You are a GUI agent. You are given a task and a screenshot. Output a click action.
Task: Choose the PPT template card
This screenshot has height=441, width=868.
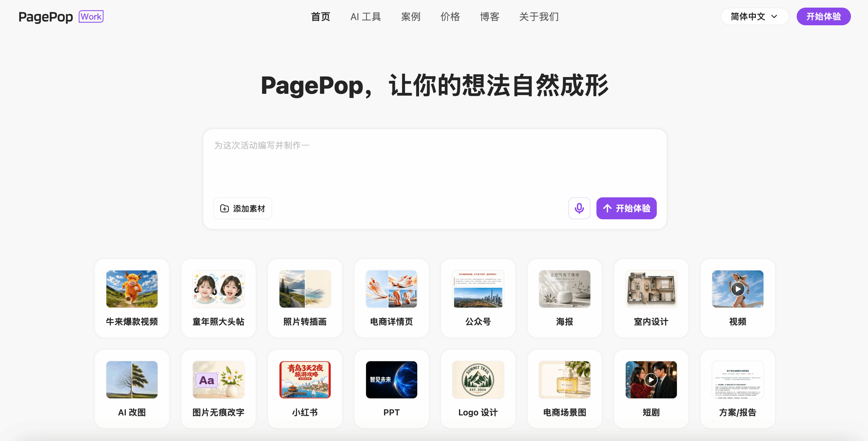click(x=392, y=389)
